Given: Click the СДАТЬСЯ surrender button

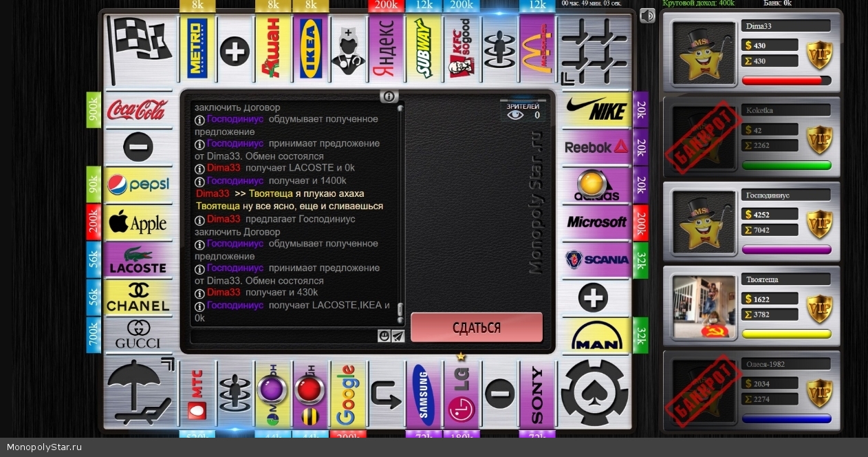Looking at the screenshot, I should tap(477, 328).
